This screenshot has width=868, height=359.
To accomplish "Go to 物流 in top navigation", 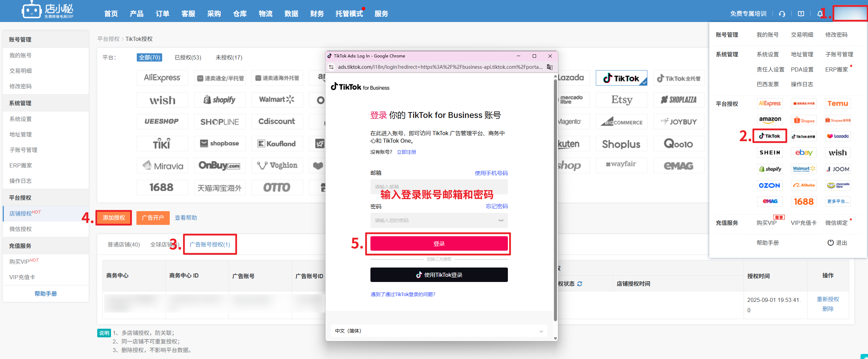I will [266, 14].
